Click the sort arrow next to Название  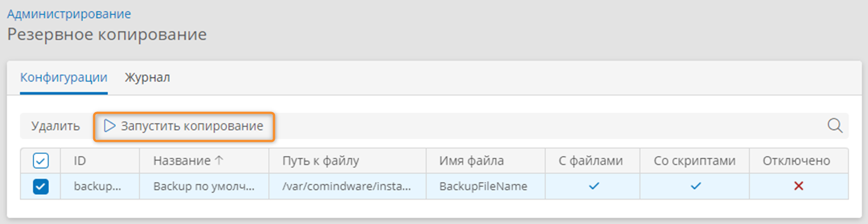click(x=219, y=161)
